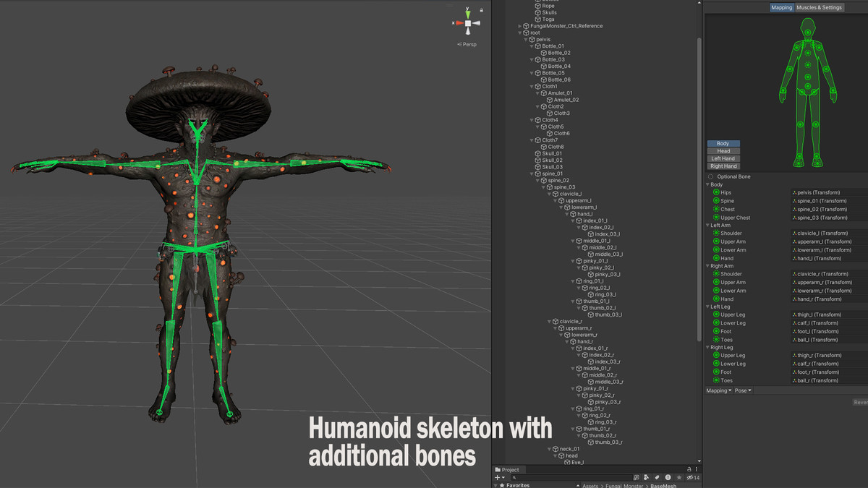Select the Mapping tab at top
The height and width of the screenshot is (488, 868).
pyautogui.click(x=781, y=7)
